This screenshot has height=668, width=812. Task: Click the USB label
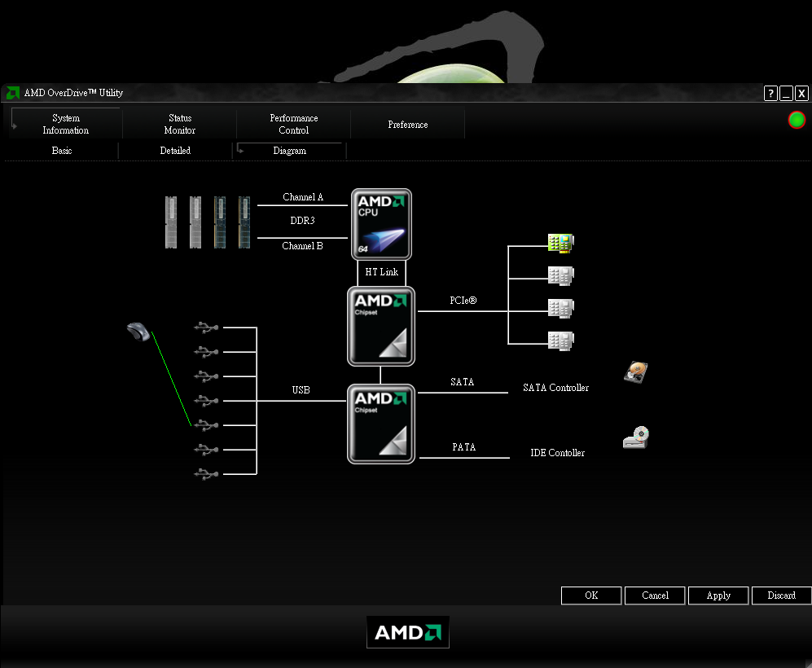coord(301,390)
